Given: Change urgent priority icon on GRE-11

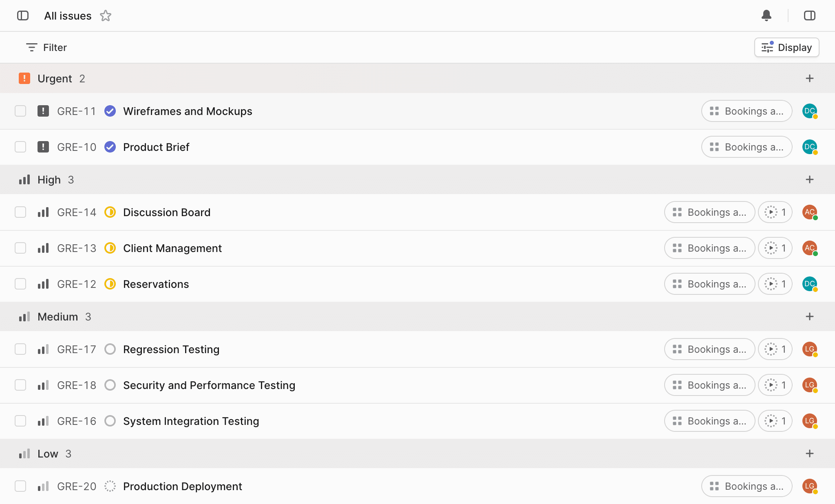Looking at the screenshot, I should (43, 111).
